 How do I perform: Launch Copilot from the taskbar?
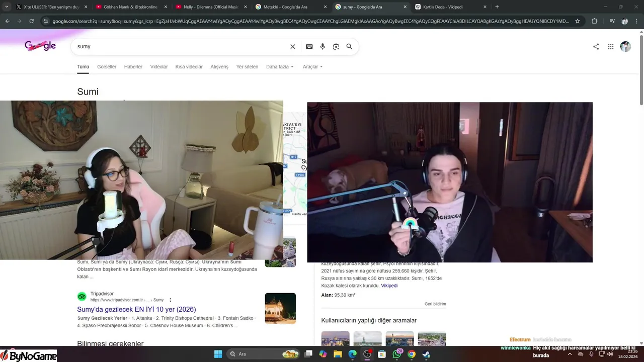pos(323,354)
